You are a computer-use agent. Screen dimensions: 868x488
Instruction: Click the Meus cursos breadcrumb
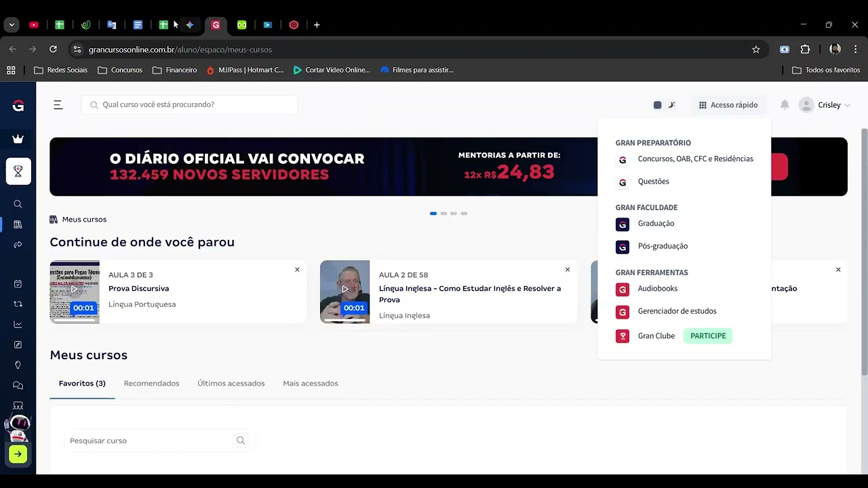point(78,220)
